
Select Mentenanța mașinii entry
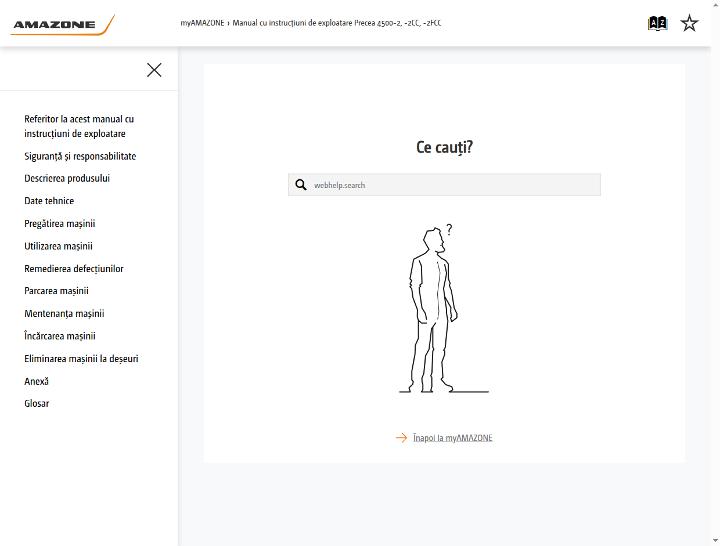click(64, 314)
